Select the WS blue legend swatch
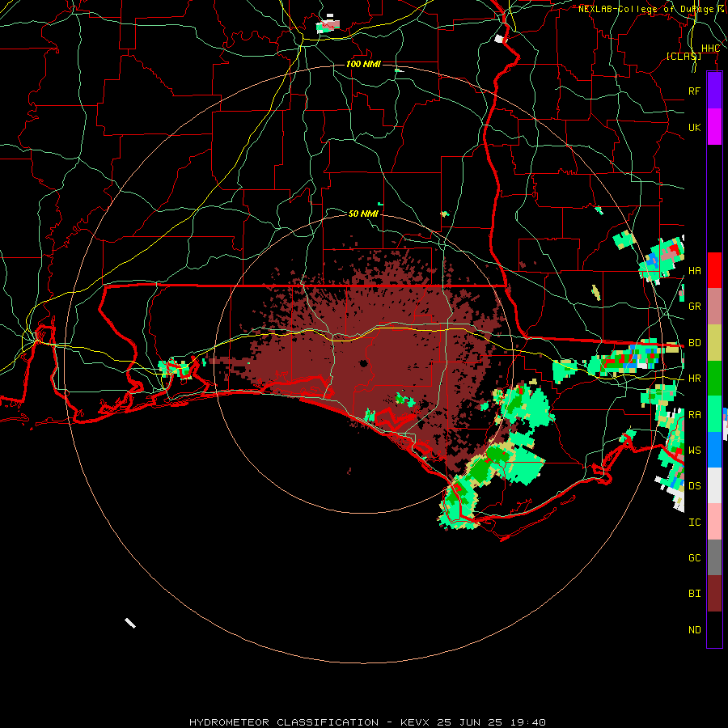The image size is (728, 728). (x=714, y=450)
